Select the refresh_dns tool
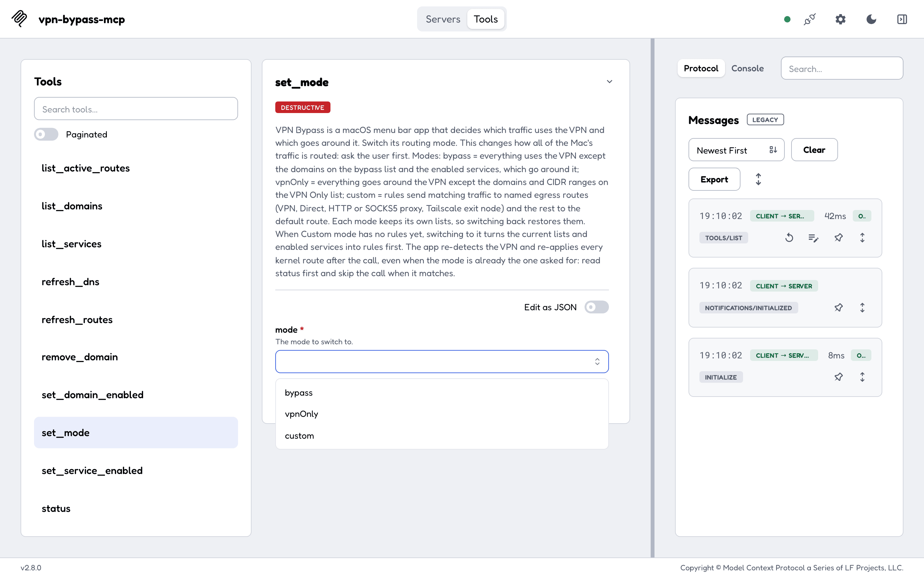The height and width of the screenshot is (578, 924). coord(136,282)
